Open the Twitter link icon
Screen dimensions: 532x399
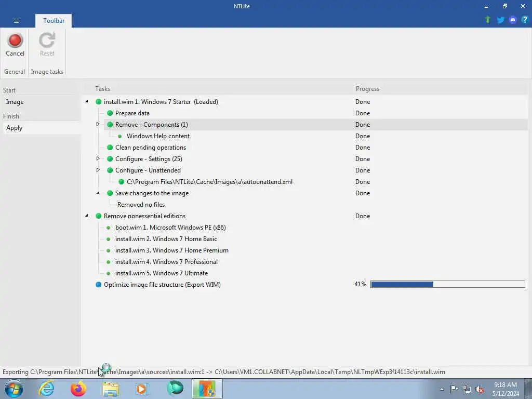tap(500, 20)
